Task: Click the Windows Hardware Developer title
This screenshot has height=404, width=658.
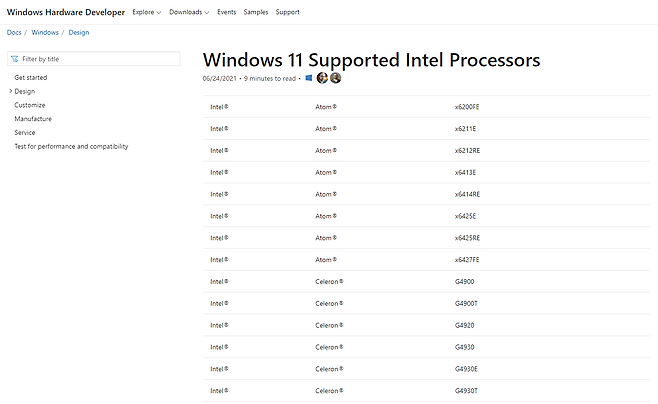Action: 66,12
